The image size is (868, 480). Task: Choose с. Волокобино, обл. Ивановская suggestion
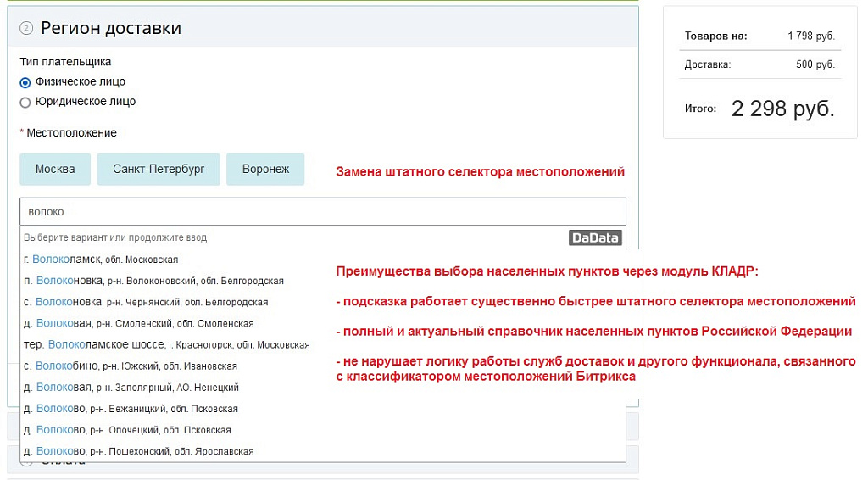[x=131, y=366]
